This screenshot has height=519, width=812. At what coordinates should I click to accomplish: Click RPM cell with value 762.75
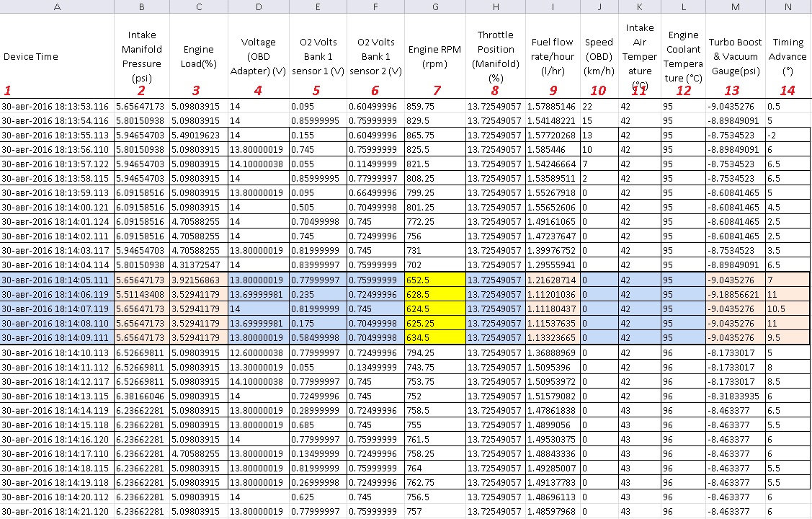[x=435, y=482]
